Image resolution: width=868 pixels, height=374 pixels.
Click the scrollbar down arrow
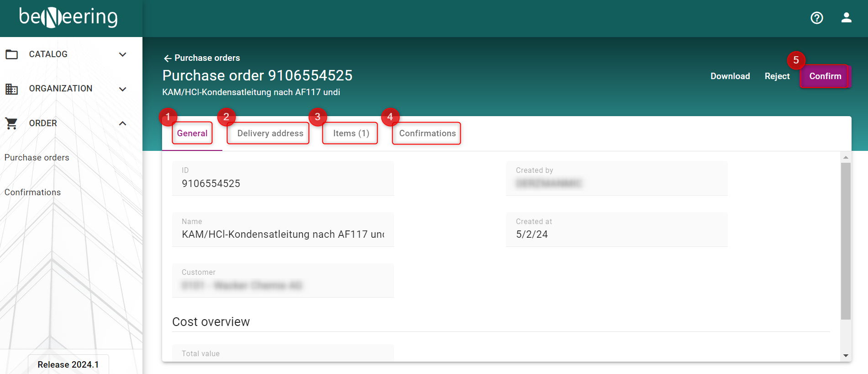pos(846,355)
